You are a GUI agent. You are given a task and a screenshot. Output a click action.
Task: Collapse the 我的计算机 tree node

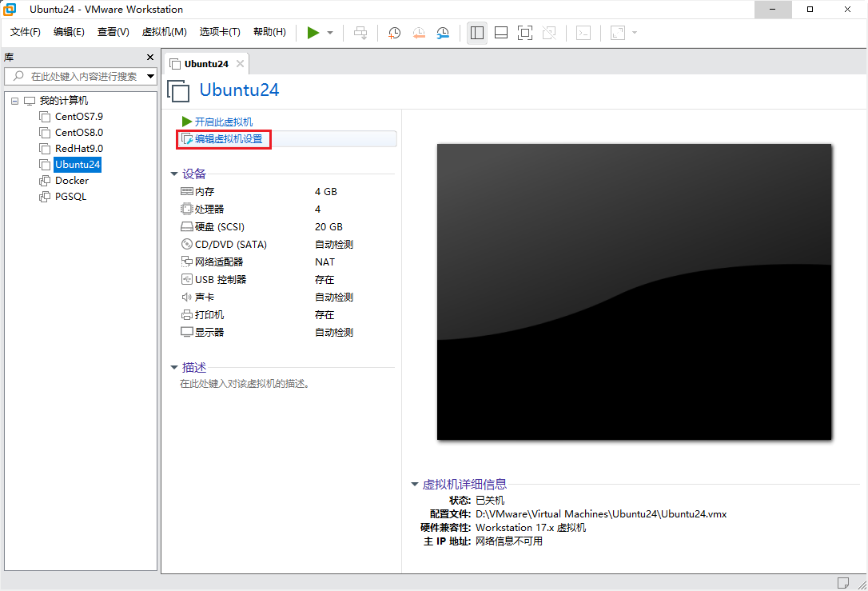(15, 101)
